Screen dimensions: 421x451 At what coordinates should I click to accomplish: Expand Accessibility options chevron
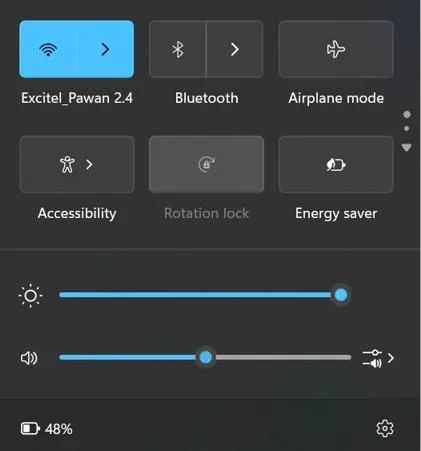(x=89, y=164)
